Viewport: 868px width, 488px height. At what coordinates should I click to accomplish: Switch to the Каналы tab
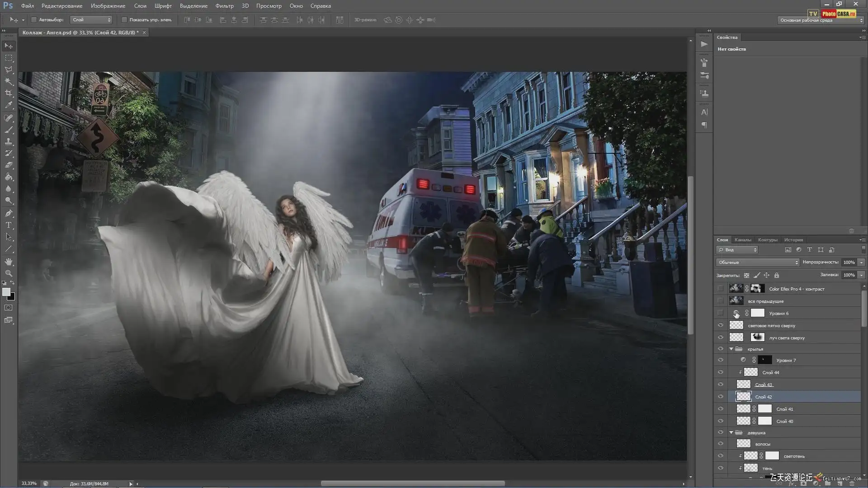point(743,240)
